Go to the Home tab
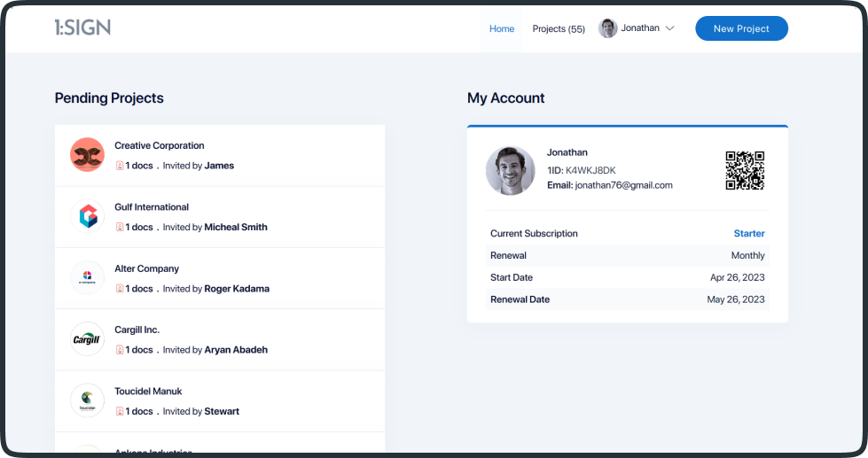Screen dimensions: 868x458 pos(502,28)
